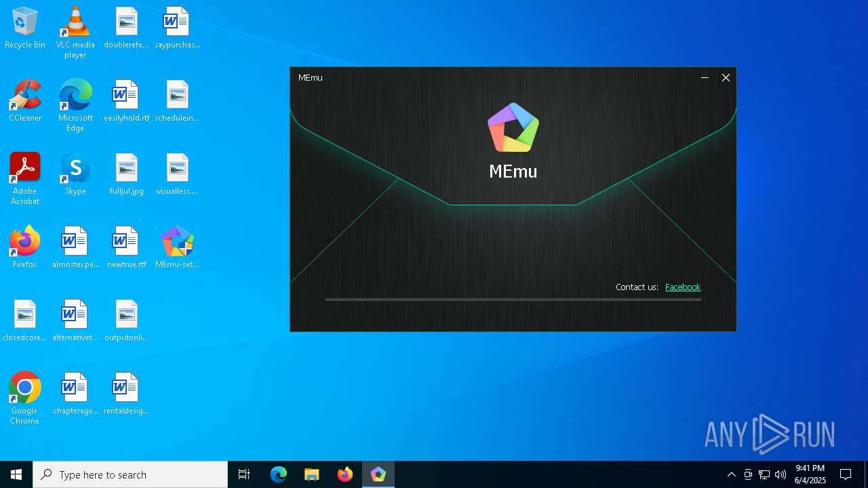Select the schedulein... file icon
The image size is (868, 488).
pyautogui.click(x=177, y=102)
